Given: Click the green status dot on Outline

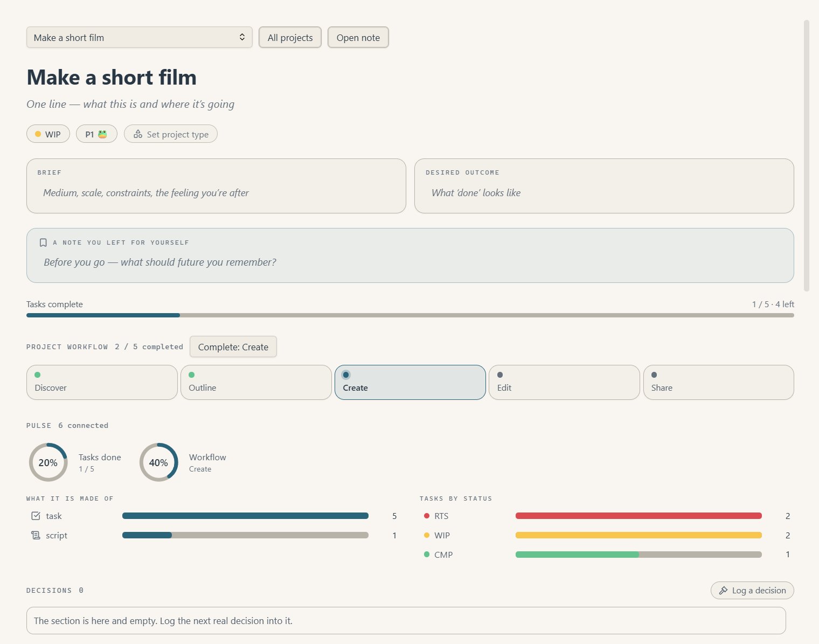Looking at the screenshot, I should (192, 375).
